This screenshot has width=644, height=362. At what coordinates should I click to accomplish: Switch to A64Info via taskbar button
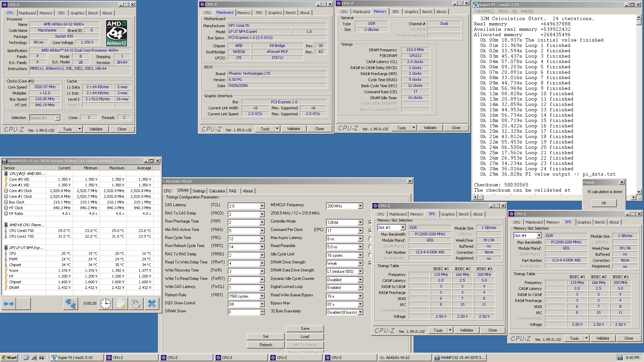(x=405, y=358)
